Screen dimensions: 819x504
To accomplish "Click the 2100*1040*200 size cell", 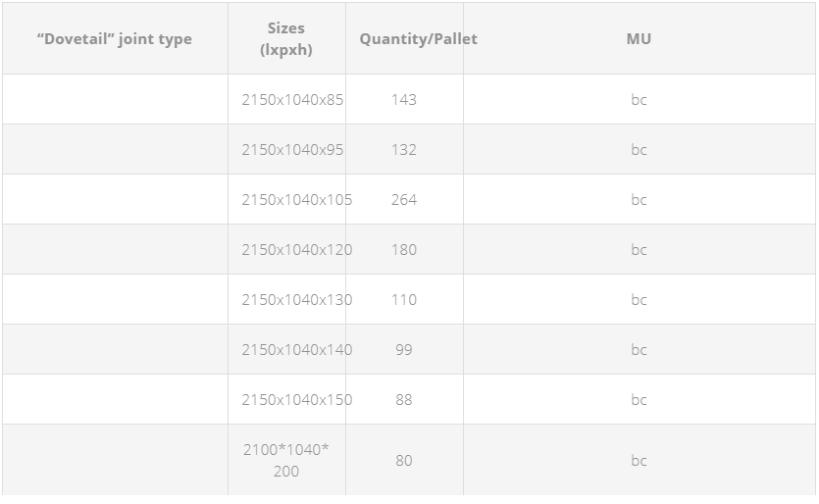I will coord(286,460).
